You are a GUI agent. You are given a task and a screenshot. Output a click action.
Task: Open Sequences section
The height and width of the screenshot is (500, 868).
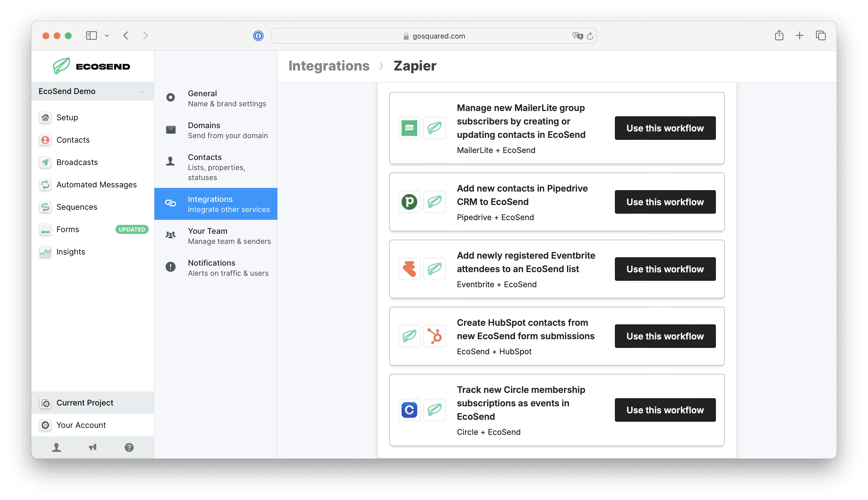(x=92, y=207)
